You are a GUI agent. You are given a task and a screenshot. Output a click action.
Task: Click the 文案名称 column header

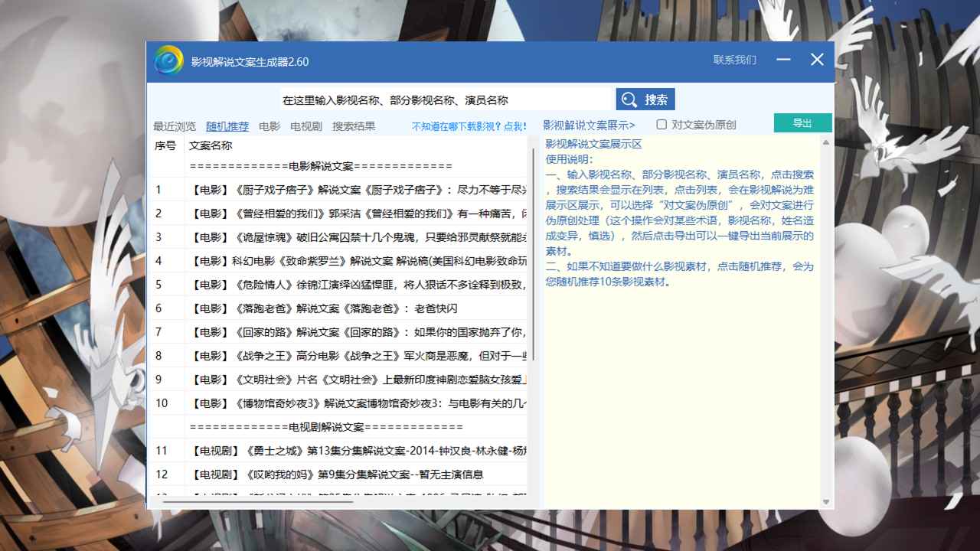coord(211,145)
